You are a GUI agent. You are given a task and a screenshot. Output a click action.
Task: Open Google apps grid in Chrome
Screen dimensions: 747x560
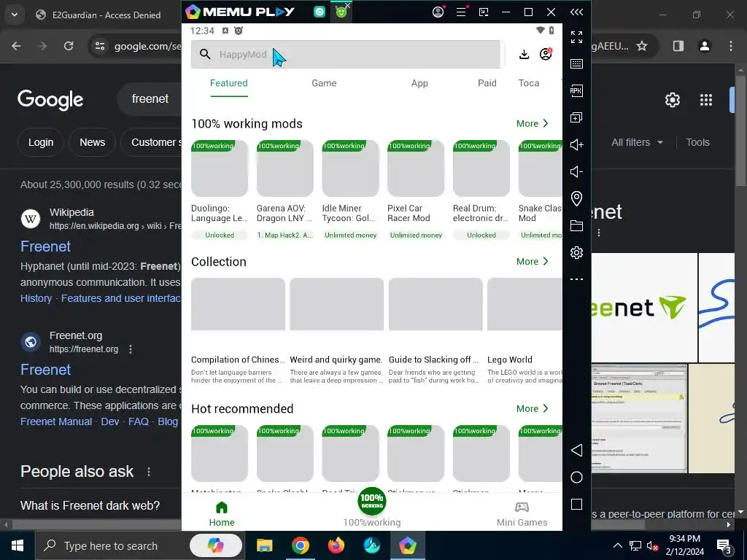(706, 100)
